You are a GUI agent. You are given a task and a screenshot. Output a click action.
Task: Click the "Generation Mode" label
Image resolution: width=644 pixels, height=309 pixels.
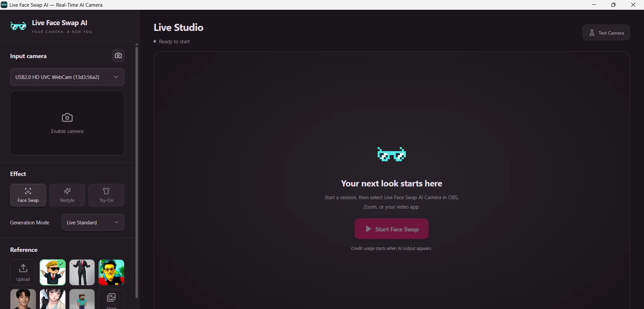pyautogui.click(x=30, y=223)
